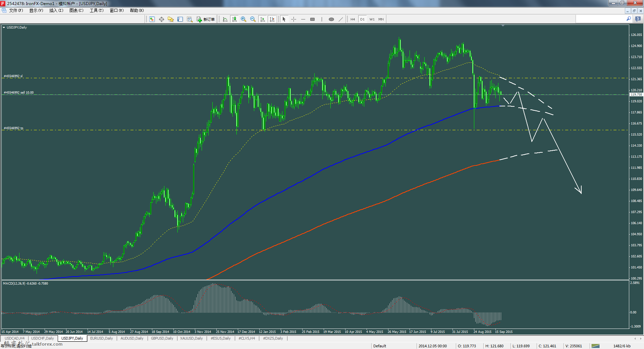644x349 pixels.
Task: Click the Data Window crosshair-target icon
Action: tap(161, 19)
